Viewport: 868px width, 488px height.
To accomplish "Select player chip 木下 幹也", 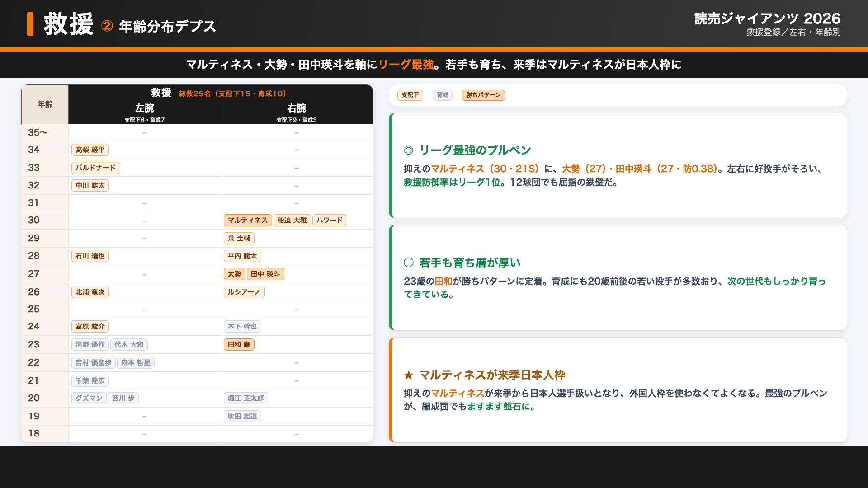I will pos(242,326).
